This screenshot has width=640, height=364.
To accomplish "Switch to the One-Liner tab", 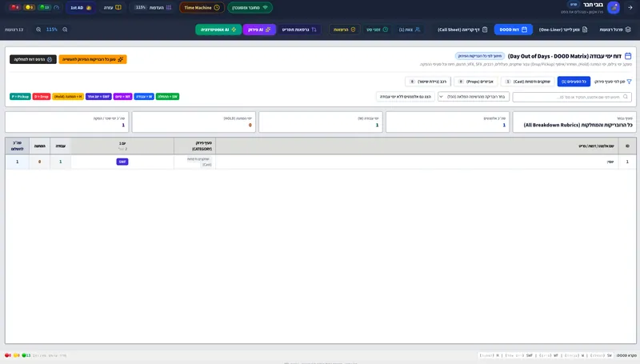I will click(x=563, y=30).
